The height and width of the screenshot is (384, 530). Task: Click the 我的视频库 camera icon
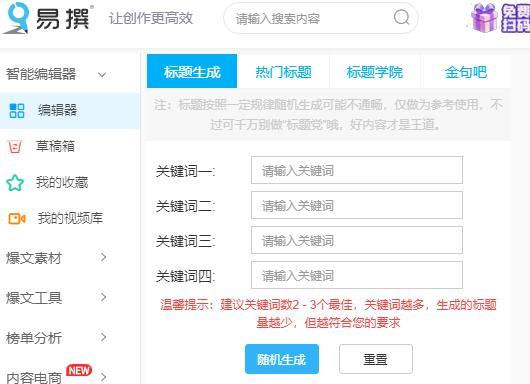tap(17, 219)
